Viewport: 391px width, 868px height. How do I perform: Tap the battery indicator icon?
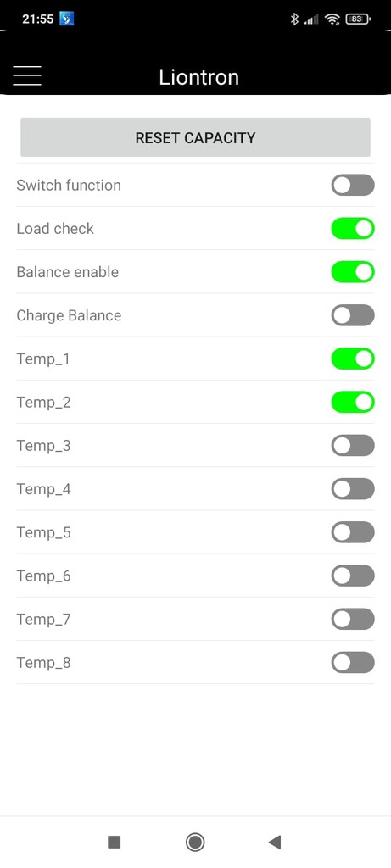coord(358,19)
